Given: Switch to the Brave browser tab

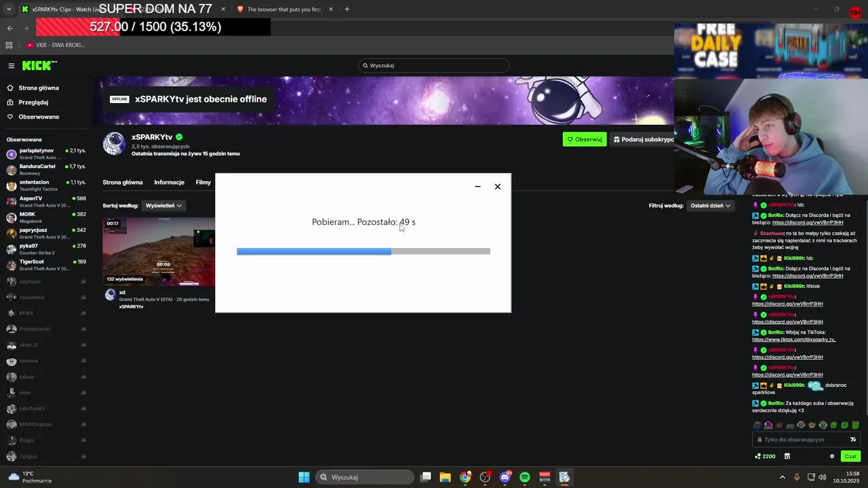Looking at the screenshot, I should point(283,9).
